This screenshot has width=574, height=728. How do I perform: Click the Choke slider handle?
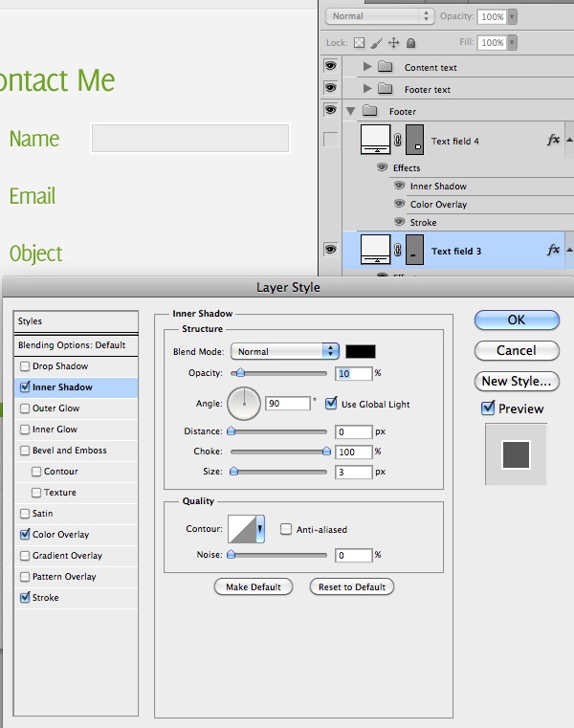326,451
